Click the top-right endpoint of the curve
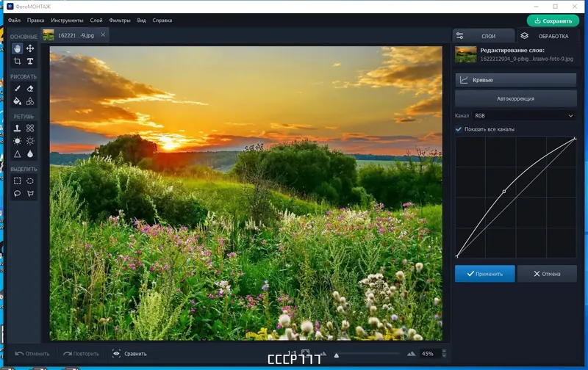 [x=575, y=139]
